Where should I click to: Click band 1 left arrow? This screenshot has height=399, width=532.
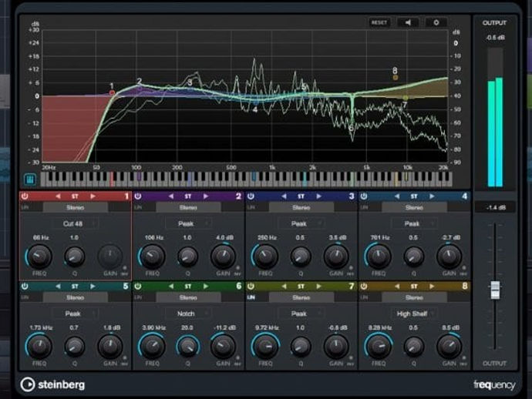coord(58,196)
